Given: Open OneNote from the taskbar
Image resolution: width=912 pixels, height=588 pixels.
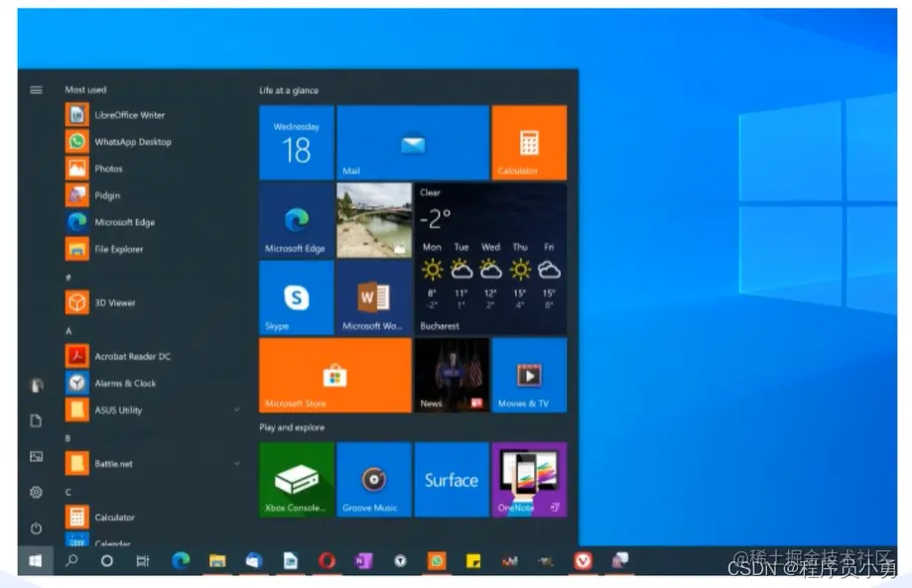Looking at the screenshot, I should click(363, 560).
